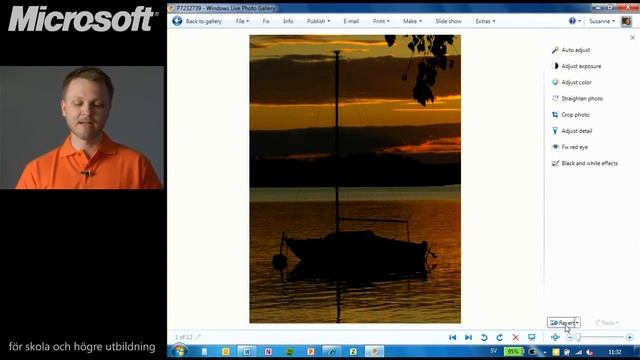Open the Info pane
Viewport: 640px width, 360px height.
coord(288,21)
